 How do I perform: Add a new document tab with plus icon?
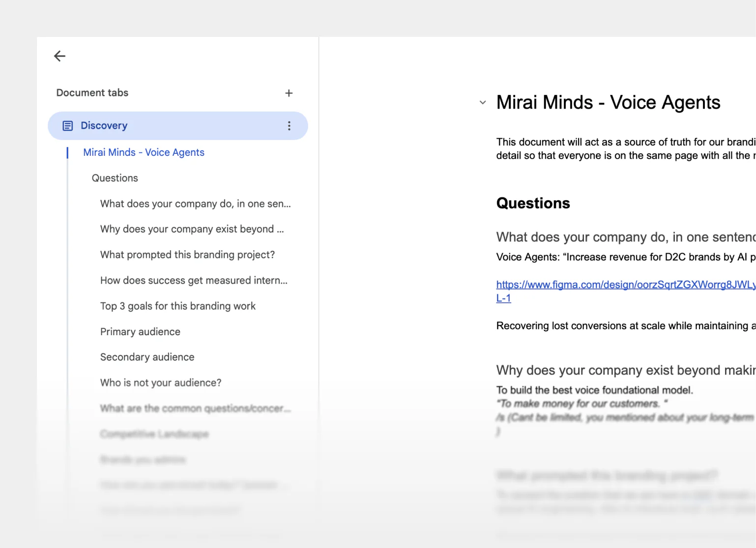point(289,93)
